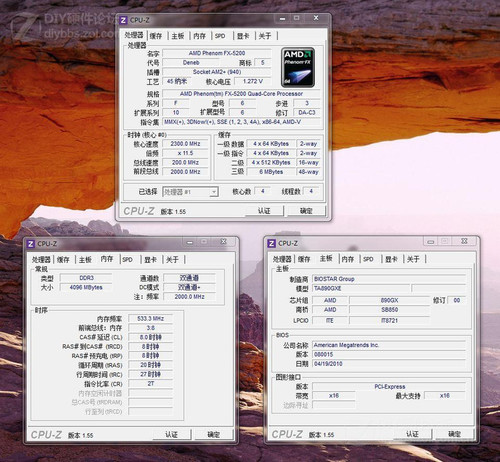Click the TA890GXE model field
Viewport: 500px width, 462px height.
[361, 288]
